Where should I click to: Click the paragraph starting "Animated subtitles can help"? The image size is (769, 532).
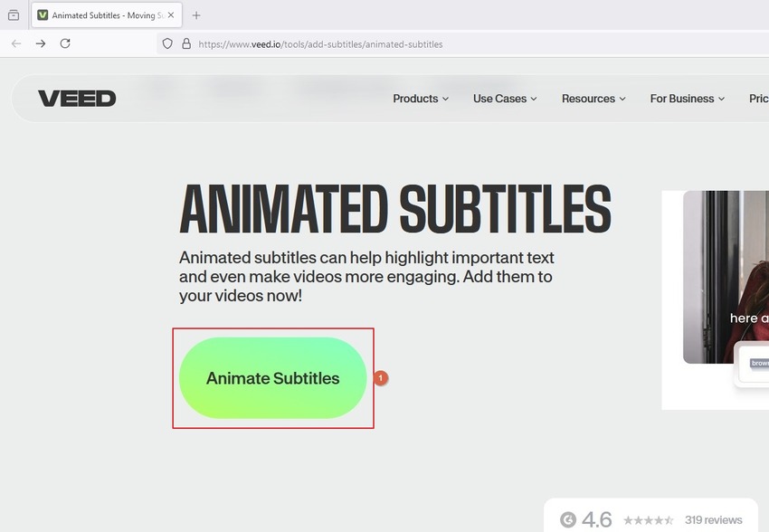coord(366,277)
